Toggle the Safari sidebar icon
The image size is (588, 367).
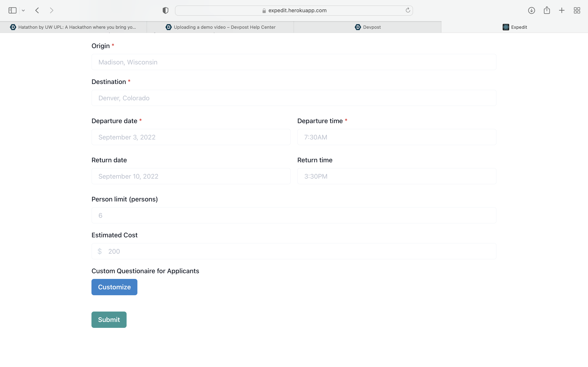[12, 10]
